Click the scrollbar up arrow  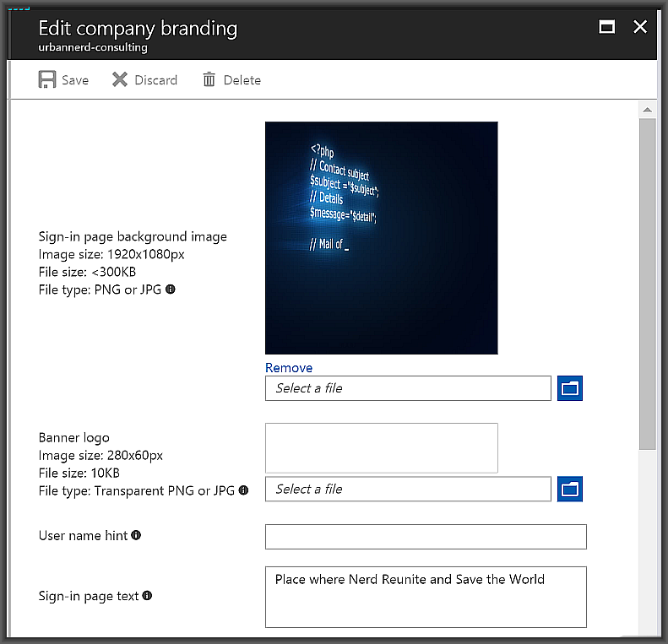pyautogui.click(x=647, y=110)
